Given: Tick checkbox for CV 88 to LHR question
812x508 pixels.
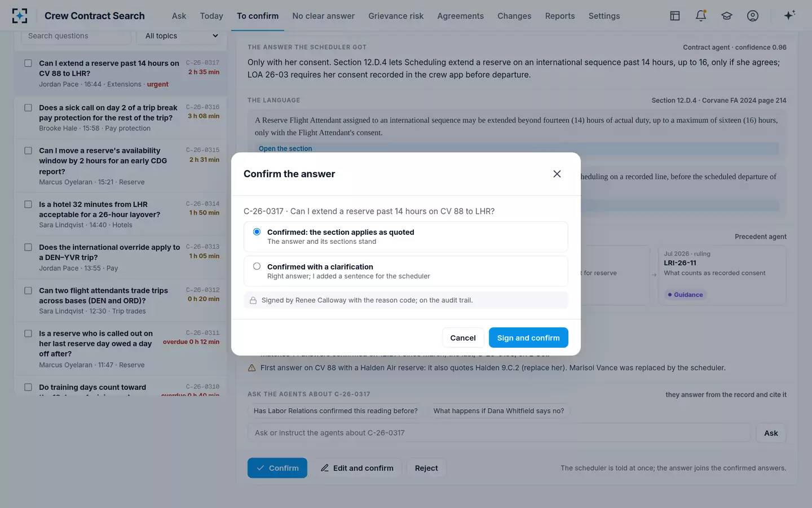Looking at the screenshot, I should 28,63.
